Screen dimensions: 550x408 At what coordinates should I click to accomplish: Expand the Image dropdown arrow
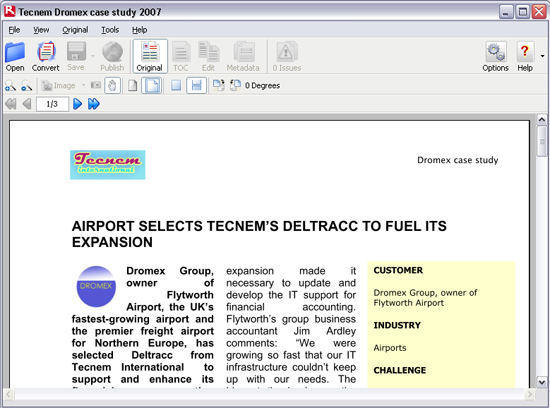pos(83,85)
